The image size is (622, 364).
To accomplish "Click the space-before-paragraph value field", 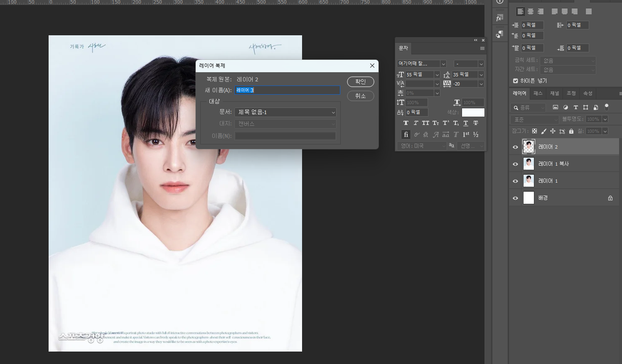I will (x=533, y=48).
